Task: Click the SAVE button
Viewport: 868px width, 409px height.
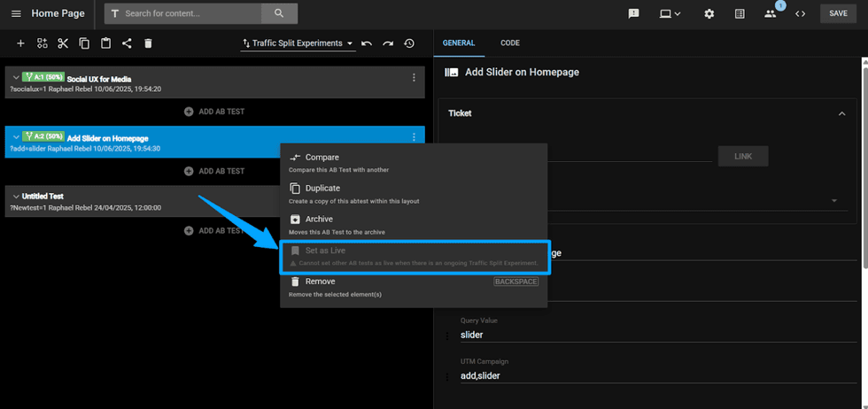Action: coord(838,13)
